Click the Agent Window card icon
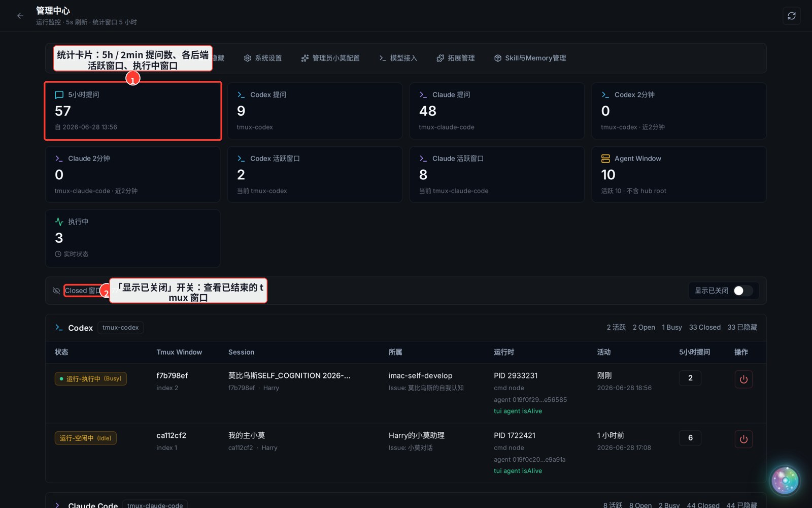Viewport: 812px width, 508px height. 605,158
